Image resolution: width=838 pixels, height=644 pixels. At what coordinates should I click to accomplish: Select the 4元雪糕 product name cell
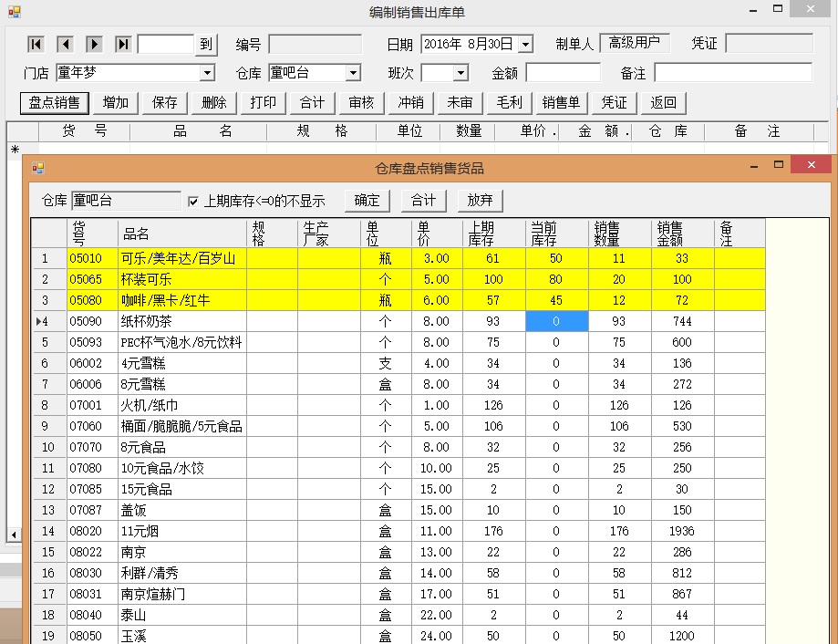[181, 363]
